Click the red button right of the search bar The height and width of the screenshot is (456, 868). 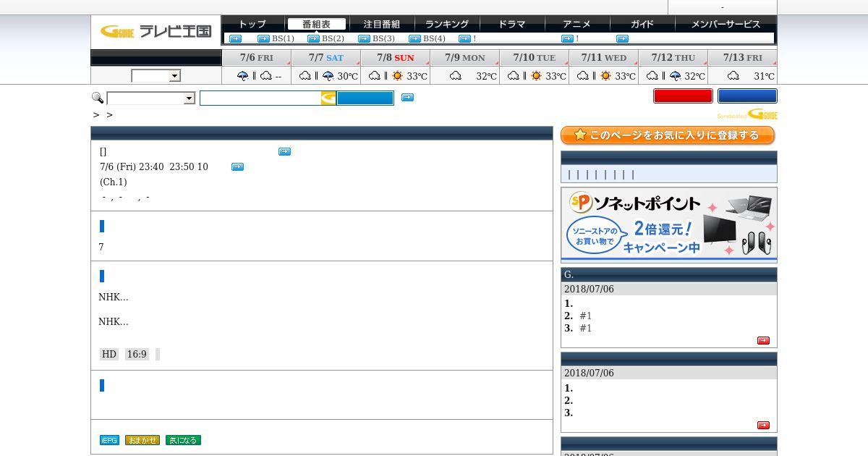(683, 96)
